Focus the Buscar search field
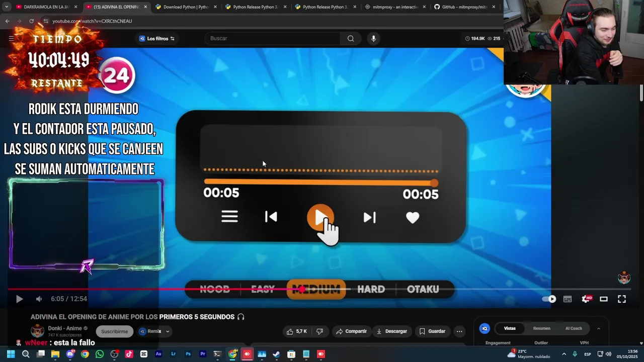The height and width of the screenshot is (362, 644). (x=273, y=38)
